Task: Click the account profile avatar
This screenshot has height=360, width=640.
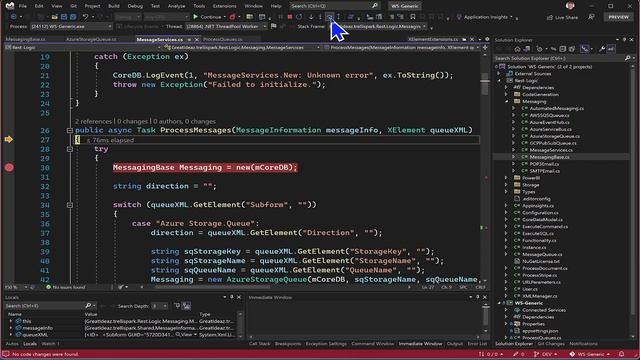Action: coord(570,6)
